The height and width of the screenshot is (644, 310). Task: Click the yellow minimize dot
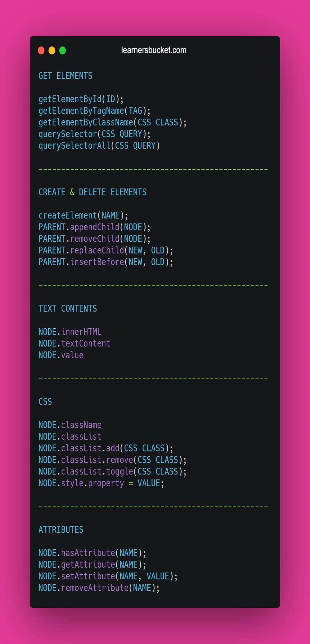(52, 50)
